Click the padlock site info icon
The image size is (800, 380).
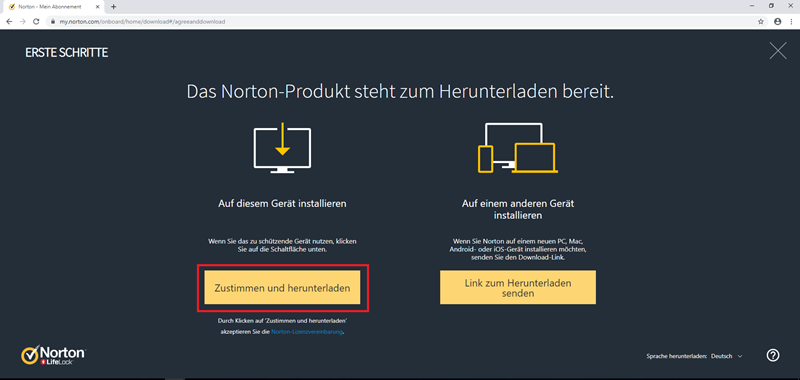[x=53, y=21]
